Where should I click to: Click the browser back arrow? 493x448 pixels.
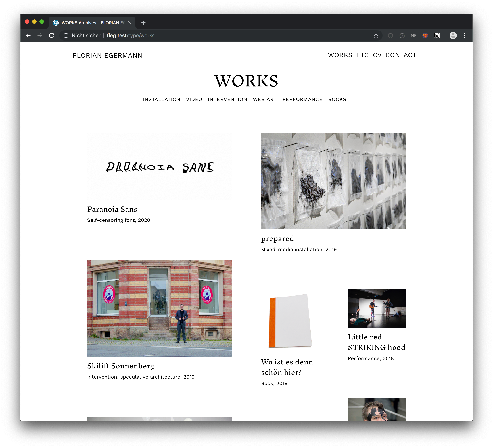28,35
